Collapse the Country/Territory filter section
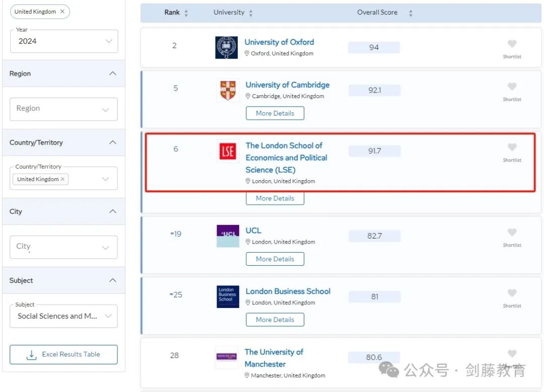 [113, 142]
